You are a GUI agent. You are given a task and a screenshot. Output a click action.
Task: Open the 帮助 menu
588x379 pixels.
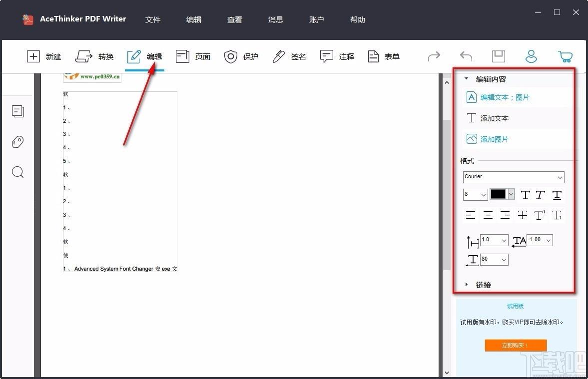coord(357,19)
